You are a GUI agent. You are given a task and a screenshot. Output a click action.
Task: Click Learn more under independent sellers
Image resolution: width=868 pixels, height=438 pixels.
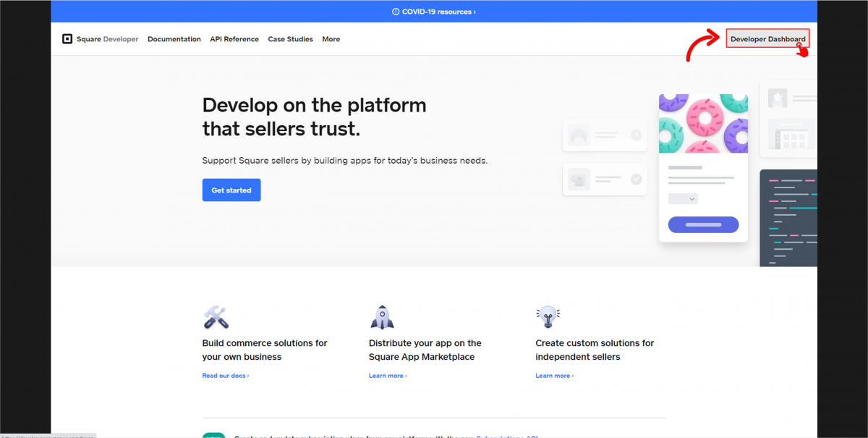(x=553, y=376)
